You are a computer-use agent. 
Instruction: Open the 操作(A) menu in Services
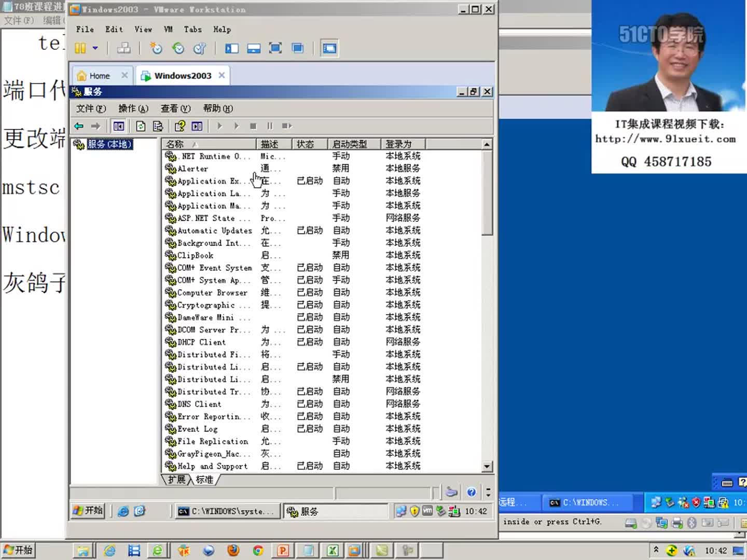tap(133, 108)
